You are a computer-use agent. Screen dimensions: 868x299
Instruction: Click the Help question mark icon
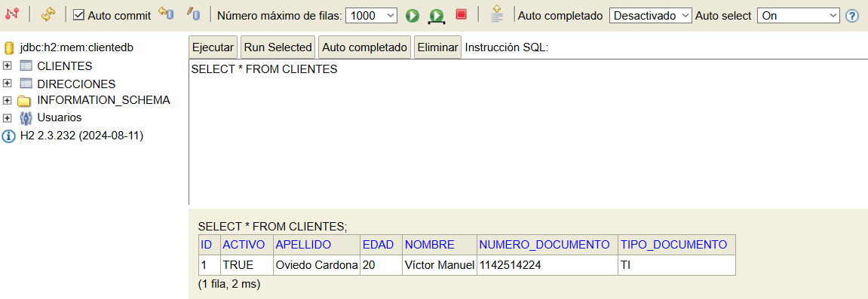pyautogui.click(x=852, y=16)
